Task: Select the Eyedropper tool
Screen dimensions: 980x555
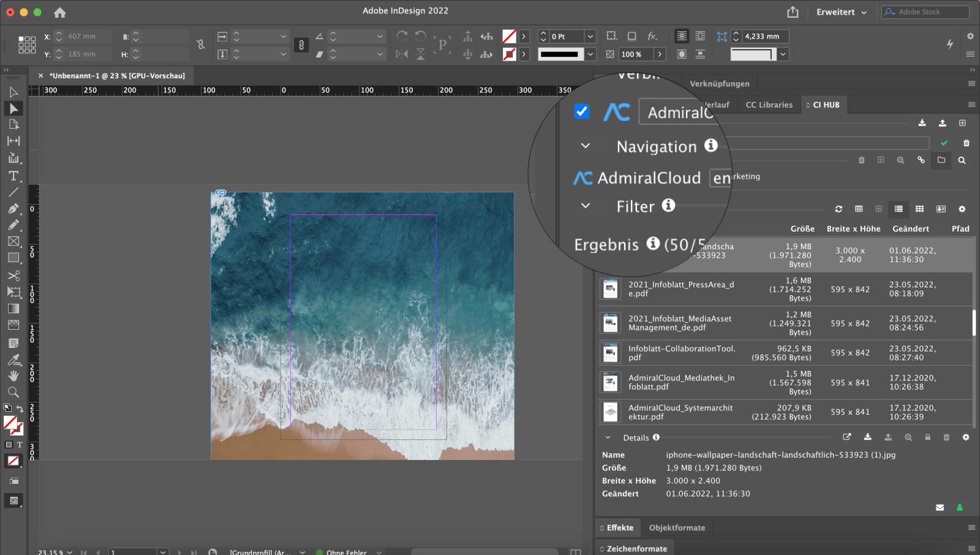Action: [x=13, y=360]
